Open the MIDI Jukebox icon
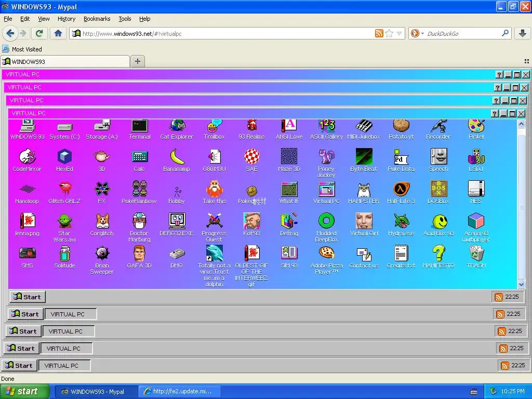The width and height of the screenshot is (532, 399). [364, 130]
